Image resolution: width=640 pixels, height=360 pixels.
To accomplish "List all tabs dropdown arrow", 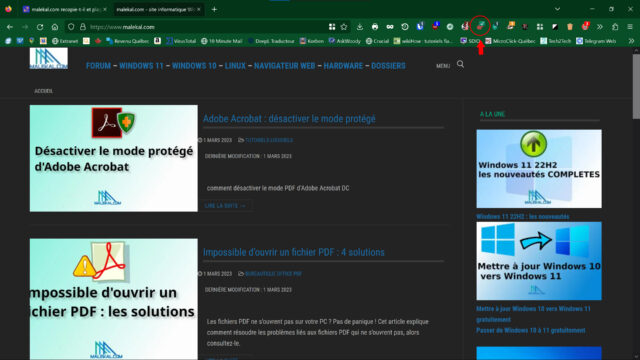I will (557, 9).
